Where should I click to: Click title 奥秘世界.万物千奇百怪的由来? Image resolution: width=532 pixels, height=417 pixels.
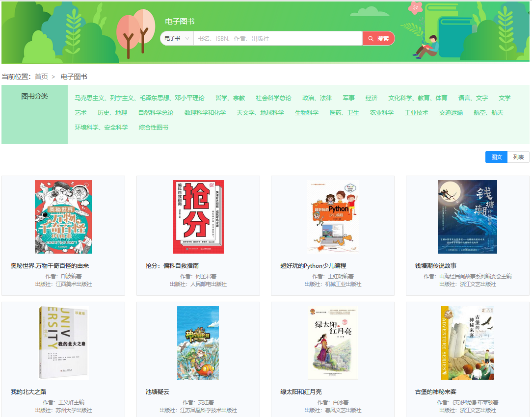50,266
